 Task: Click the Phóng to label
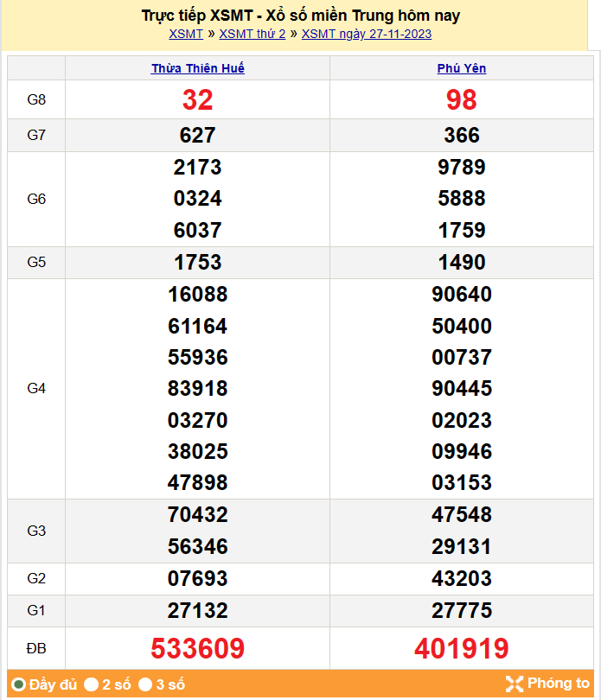pos(558,684)
